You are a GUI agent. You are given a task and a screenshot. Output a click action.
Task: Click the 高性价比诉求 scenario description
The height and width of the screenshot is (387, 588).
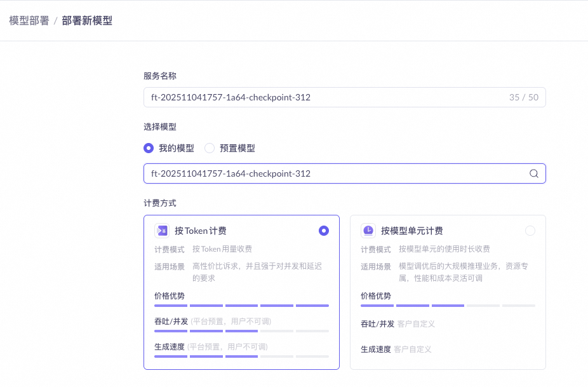coord(257,272)
